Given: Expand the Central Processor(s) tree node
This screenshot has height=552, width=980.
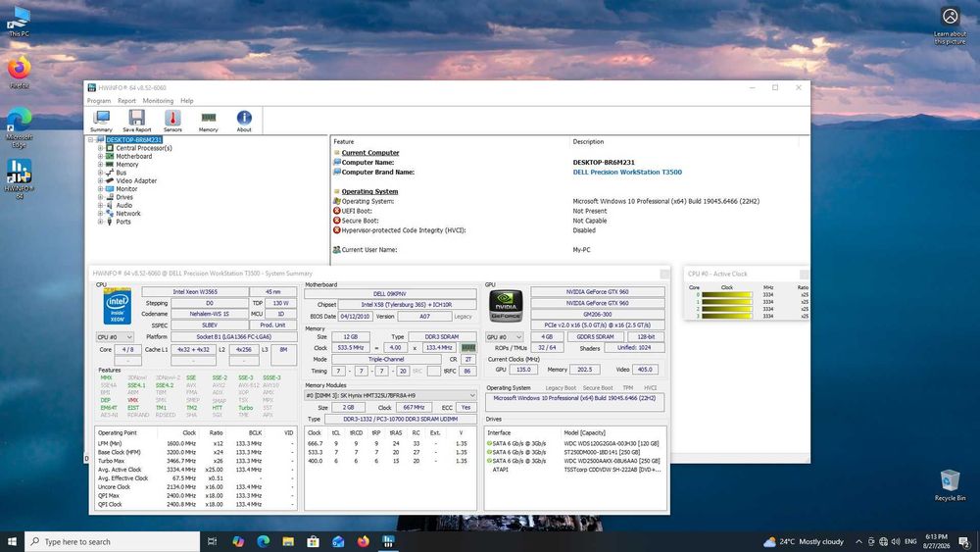Looking at the screenshot, I should [100, 148].
